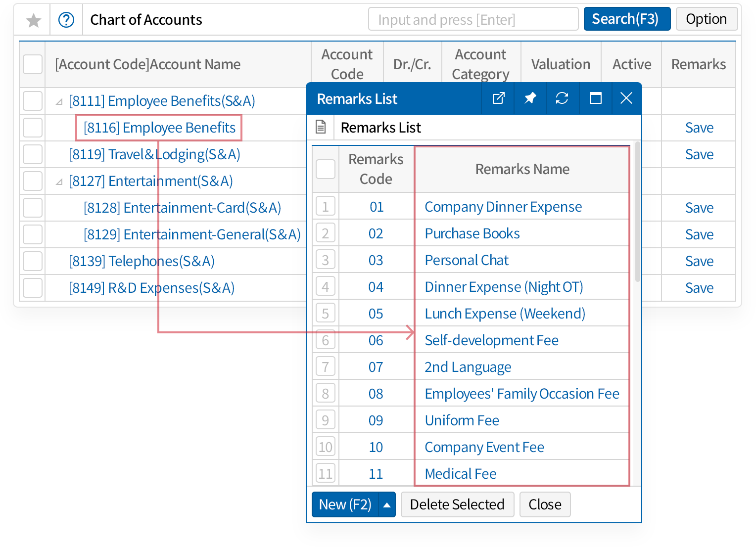Click the document icon beside Remarks List
The width and height of the screenshot is (756, 547).
coord(321,128)
